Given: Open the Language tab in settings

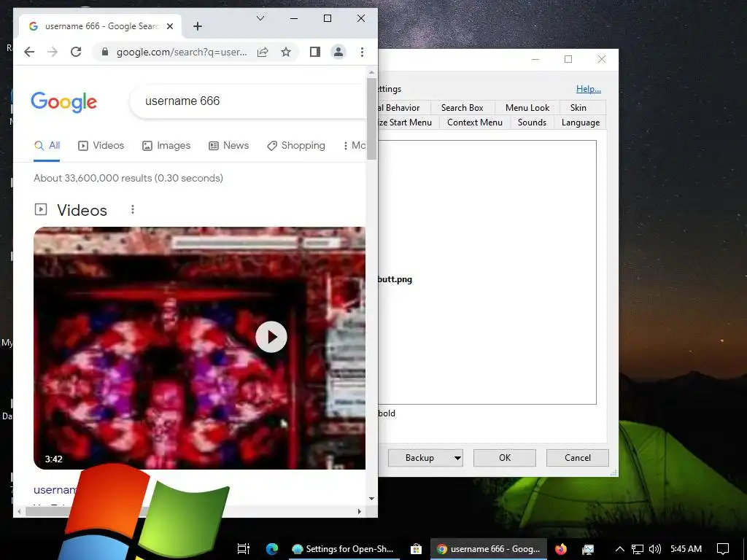Looking at the screenshot, I should pos(580,122).
